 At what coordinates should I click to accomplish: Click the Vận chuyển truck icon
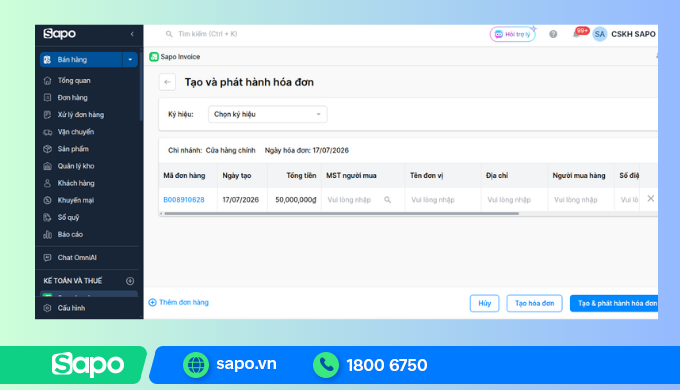click(48, 132)
